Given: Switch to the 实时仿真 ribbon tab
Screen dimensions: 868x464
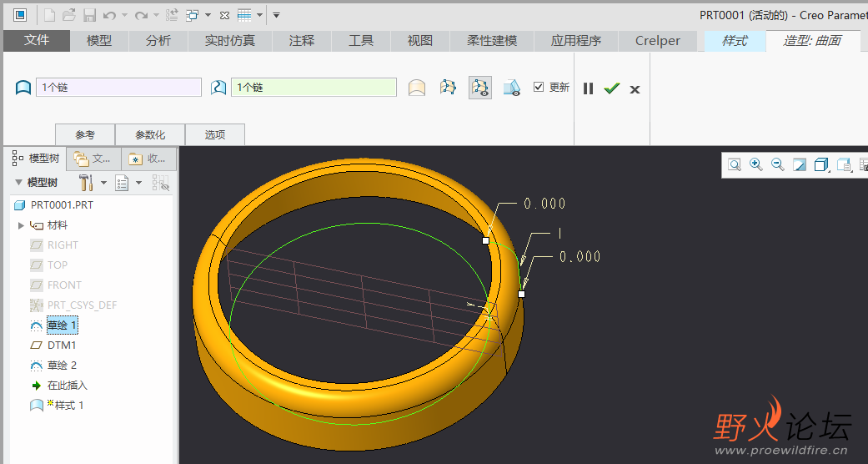Looking at the screenshot, I should click(230, 40).
